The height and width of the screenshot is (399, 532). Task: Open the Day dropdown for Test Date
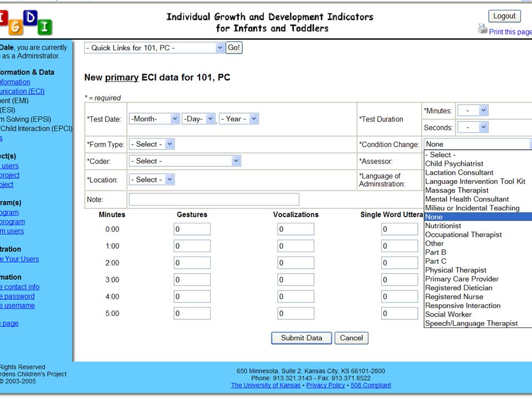[x=198, y=119]
